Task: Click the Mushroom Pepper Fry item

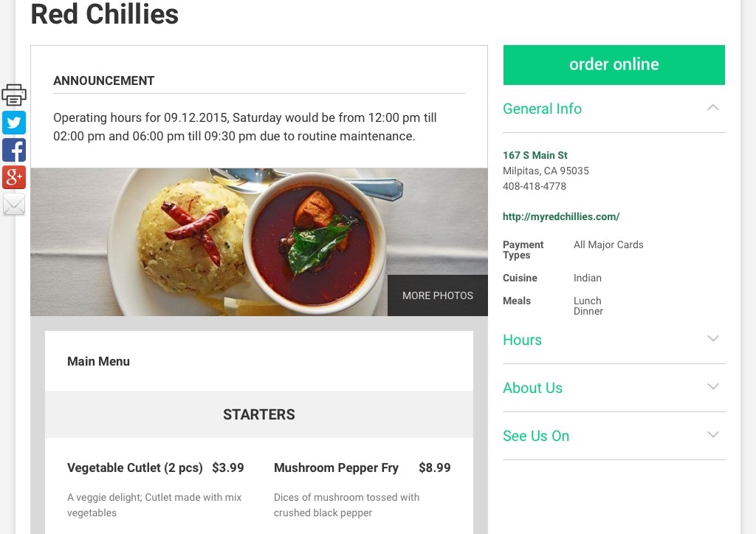Action: coord(336,468)
